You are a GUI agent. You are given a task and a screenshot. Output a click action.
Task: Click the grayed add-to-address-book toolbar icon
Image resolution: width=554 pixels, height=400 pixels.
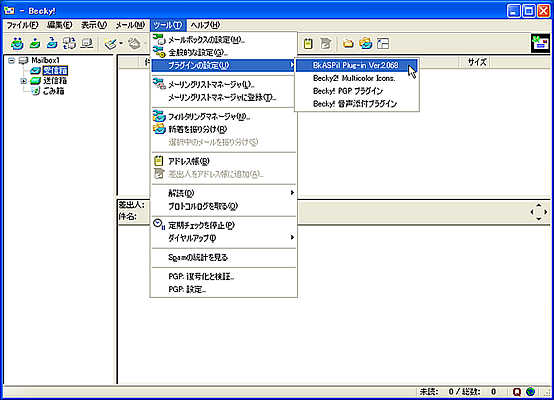click(325, 43)
